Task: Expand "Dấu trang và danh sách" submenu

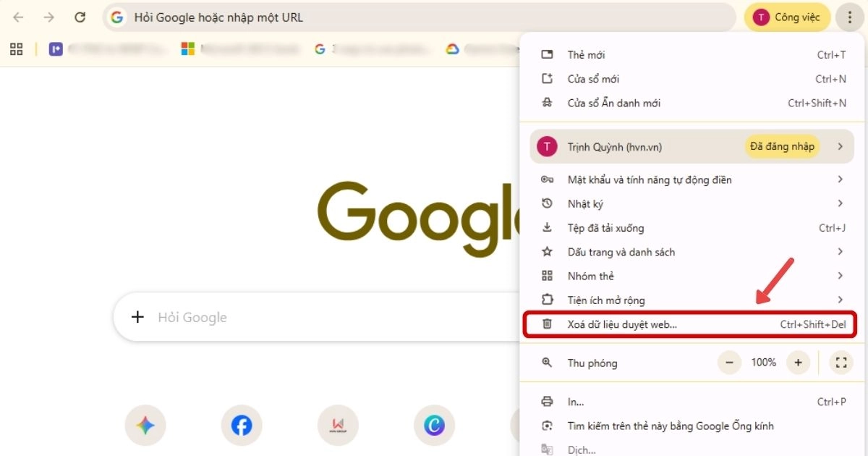Action: tap(693, 252)
